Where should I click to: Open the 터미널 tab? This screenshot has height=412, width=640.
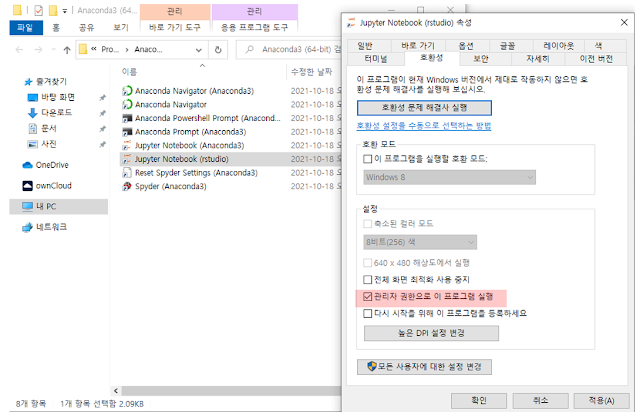pos(376,59)
